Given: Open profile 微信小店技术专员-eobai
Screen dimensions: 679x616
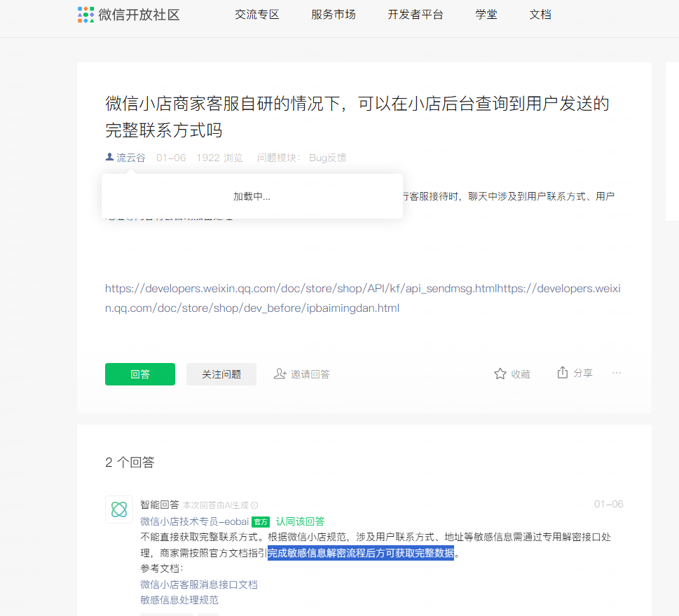Looking at the screenshot, I should 194,521.
